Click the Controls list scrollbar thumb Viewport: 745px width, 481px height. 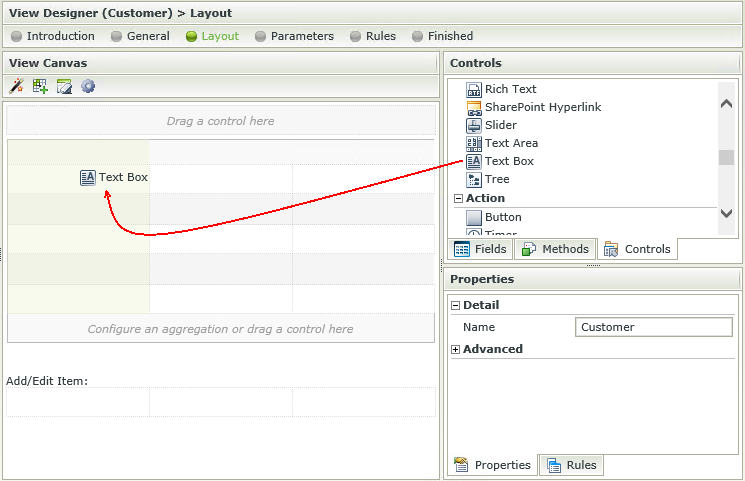(726, 157)
